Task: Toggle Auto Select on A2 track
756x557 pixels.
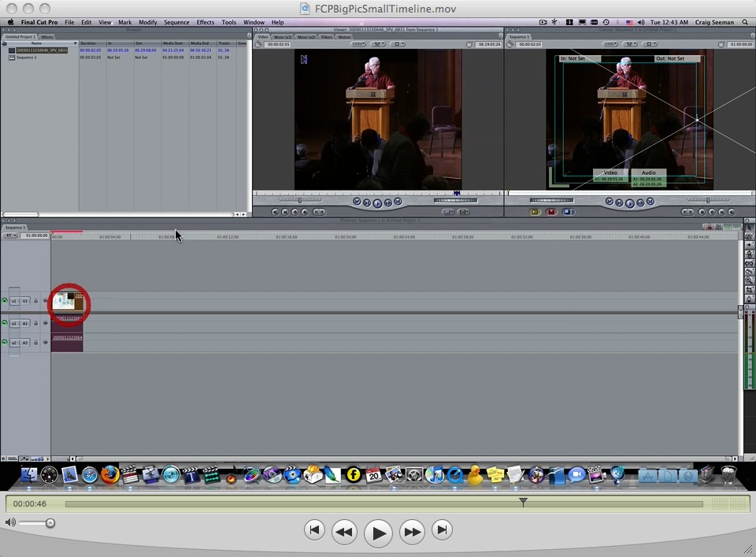Action: [46, 343]
